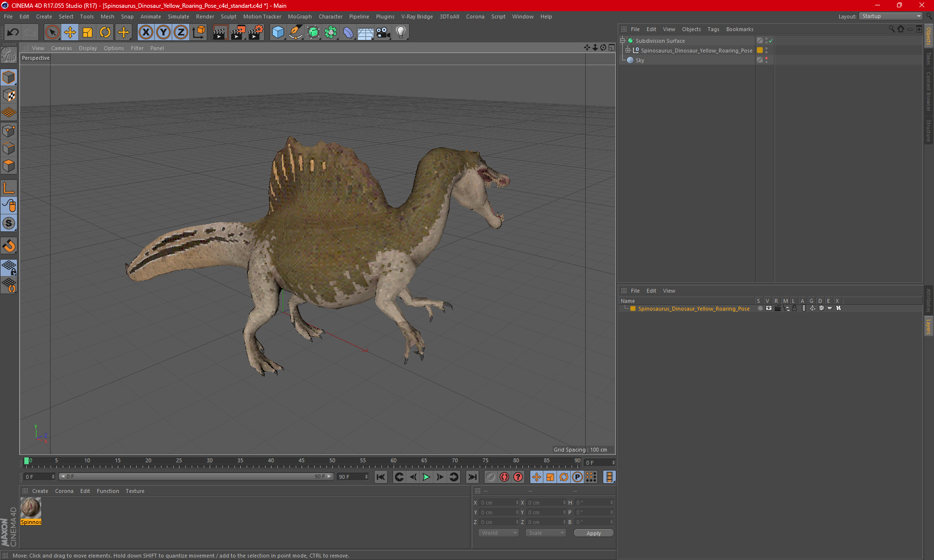Select the Spinnos material thumbnail
Screen dimensions: 934x560
click(31, 508)
